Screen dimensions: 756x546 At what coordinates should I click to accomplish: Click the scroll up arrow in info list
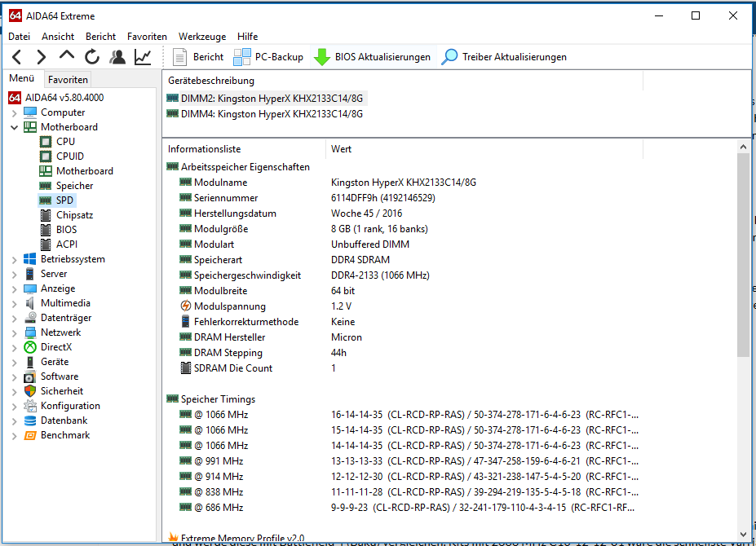(743, 147)
